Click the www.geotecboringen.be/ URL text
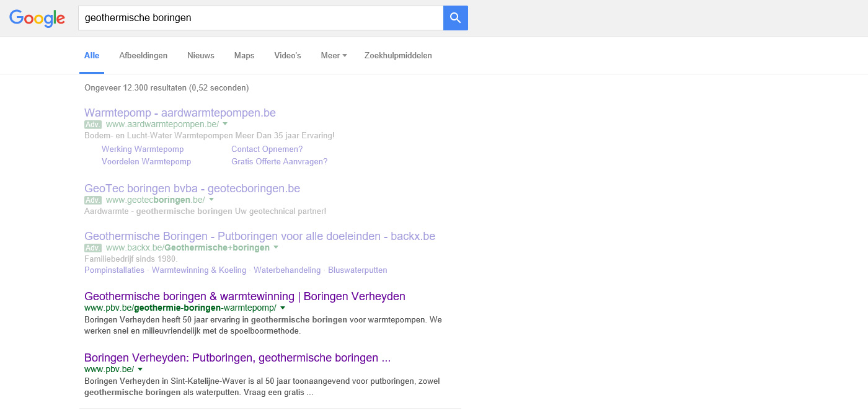868x413 pixels. click(156, 200)
